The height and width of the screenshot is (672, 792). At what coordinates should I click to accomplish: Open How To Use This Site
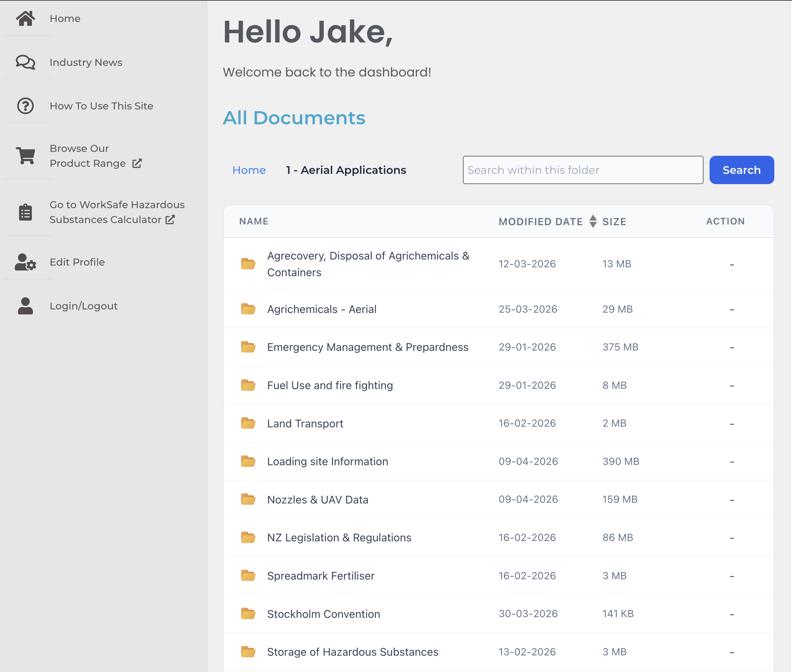click(x=101, y=106)
